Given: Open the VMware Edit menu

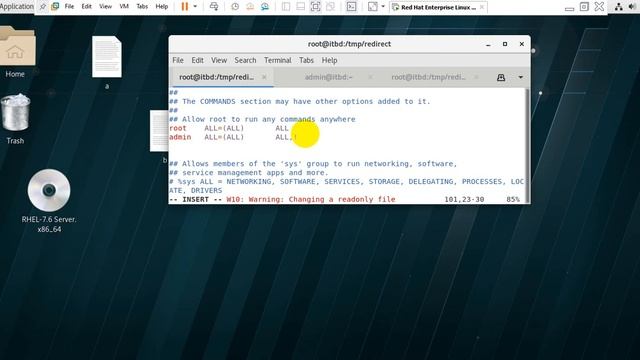Looking at the screenshot, I should (x=87, y=7).
